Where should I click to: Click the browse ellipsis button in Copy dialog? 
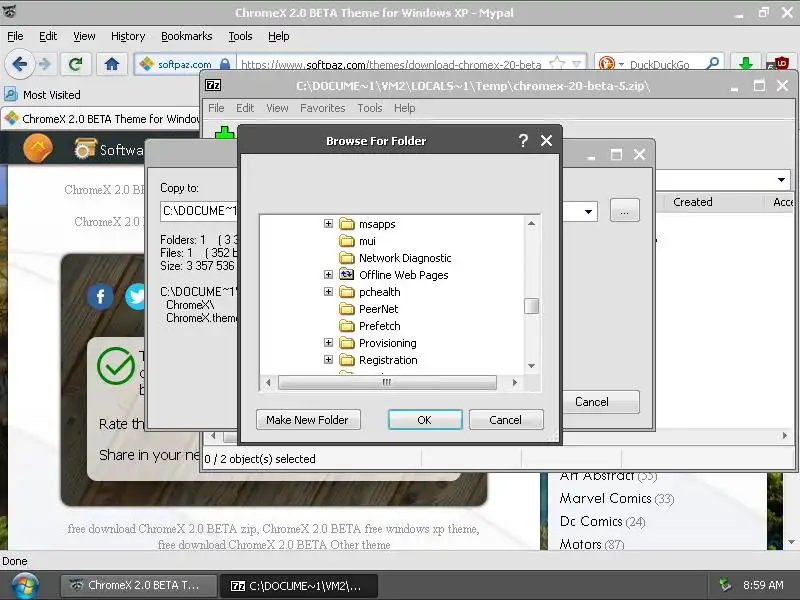point(624,210)
